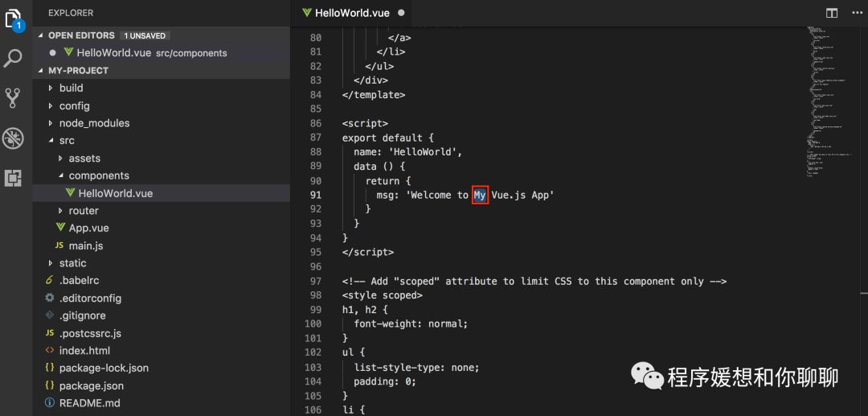
Task: Click the scoped comment on line 97
Action: [x=534, y=281]
